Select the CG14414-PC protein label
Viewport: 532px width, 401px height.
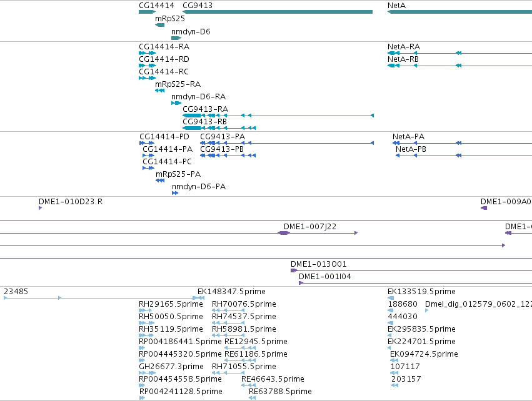(168, 162)
